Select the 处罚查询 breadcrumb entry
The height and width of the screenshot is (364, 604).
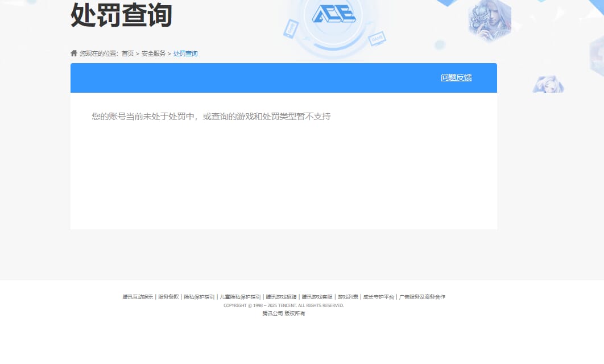[184, 53]
